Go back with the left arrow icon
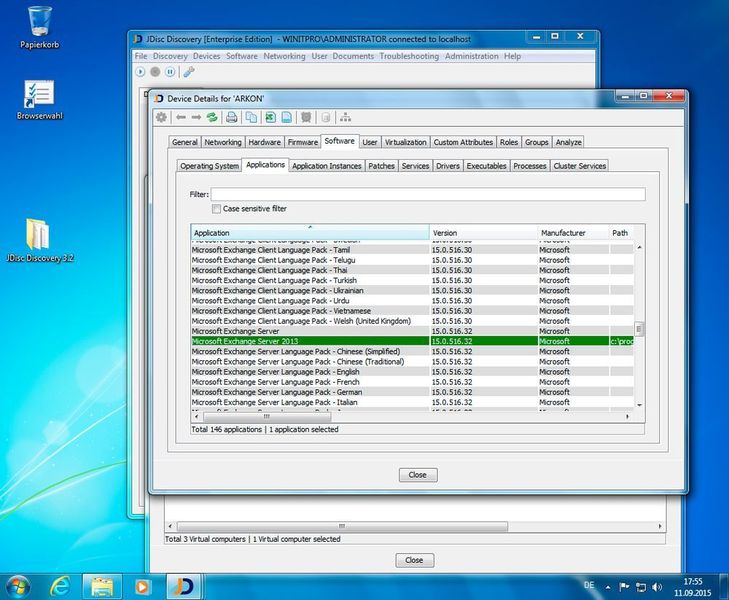 click(181, 118)
